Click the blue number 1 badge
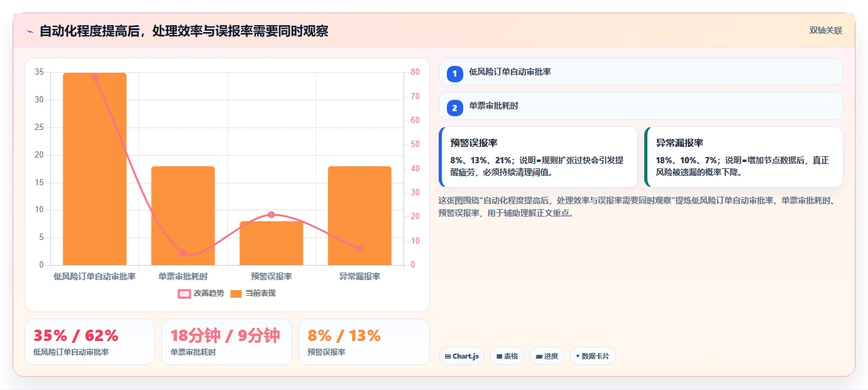The image size is (868, 390). pyautogui.click(x=455, y=74)
